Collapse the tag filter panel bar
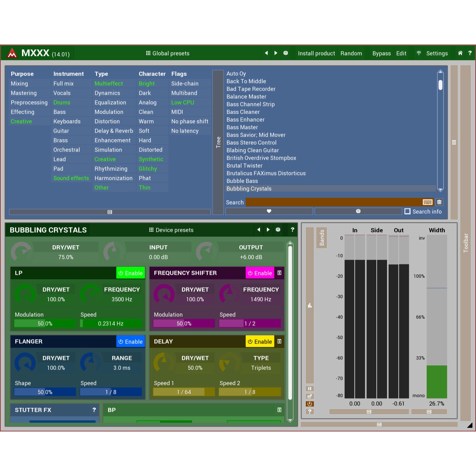This screenshot has width=476, height=476. [x=110, y=212]
